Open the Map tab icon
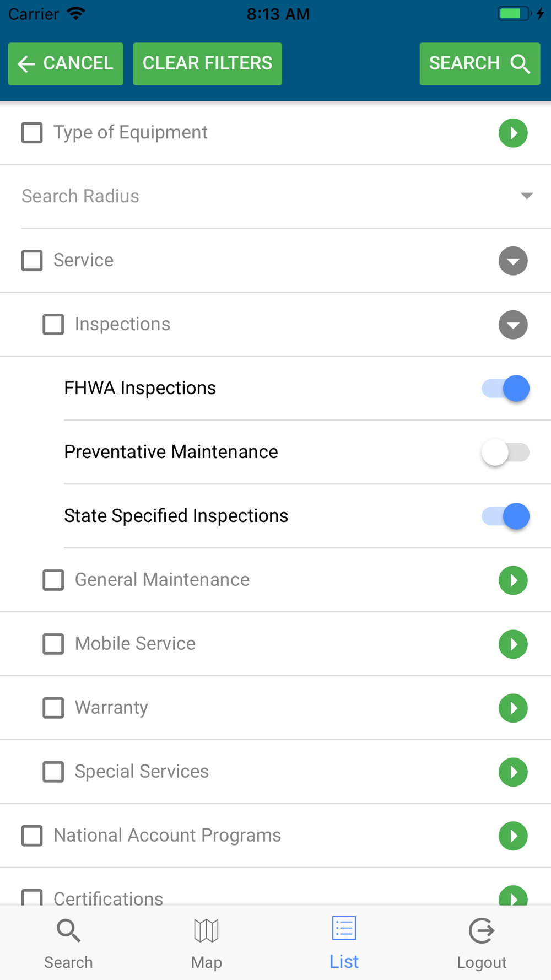 206,930
